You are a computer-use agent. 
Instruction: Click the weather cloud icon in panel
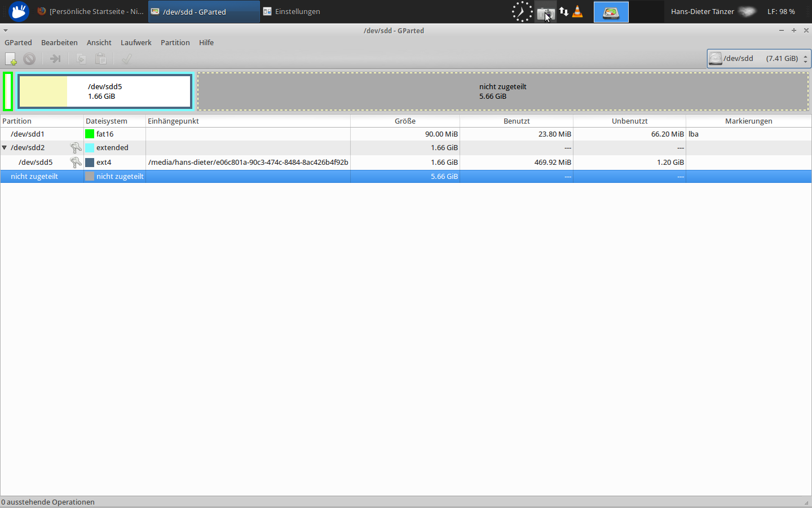coord(747,11)
